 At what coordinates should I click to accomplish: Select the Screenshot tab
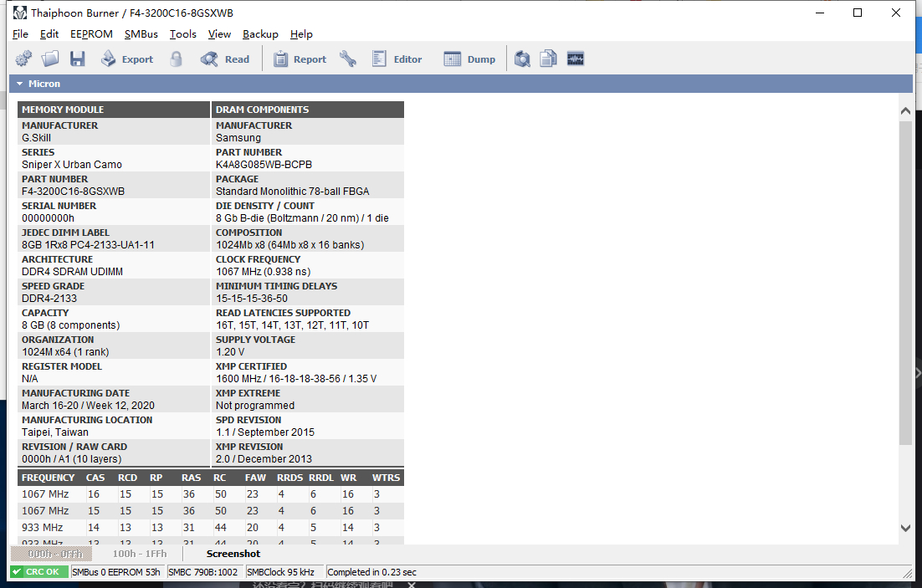pos(233,554)
